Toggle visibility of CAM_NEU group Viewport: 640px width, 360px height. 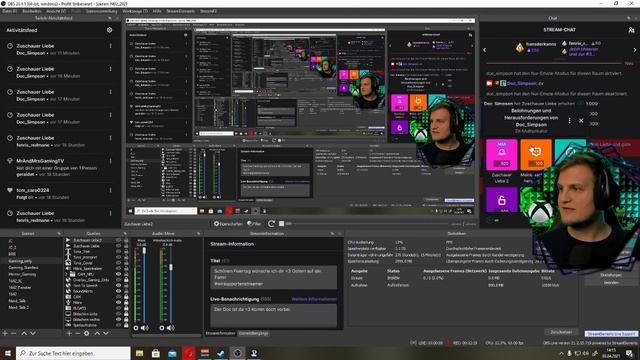(118, 274)
